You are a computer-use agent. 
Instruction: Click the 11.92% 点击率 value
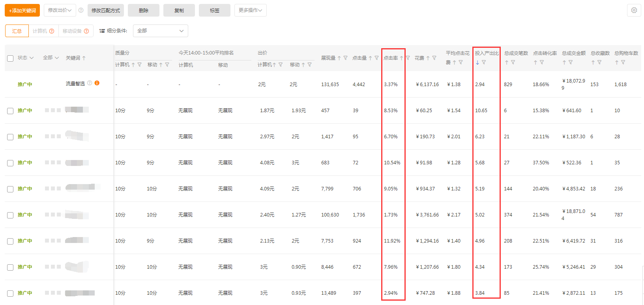(392, 241)
